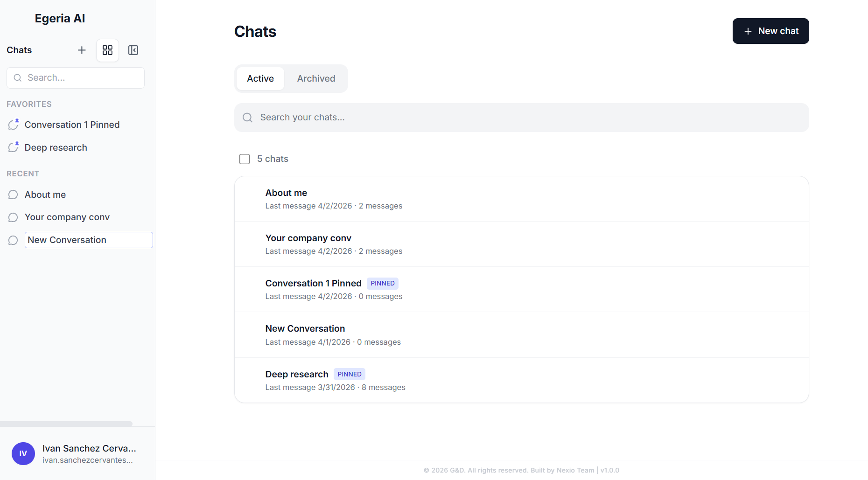Click the PINNED badge on Conversation 1 Pinned

(382, 283)
